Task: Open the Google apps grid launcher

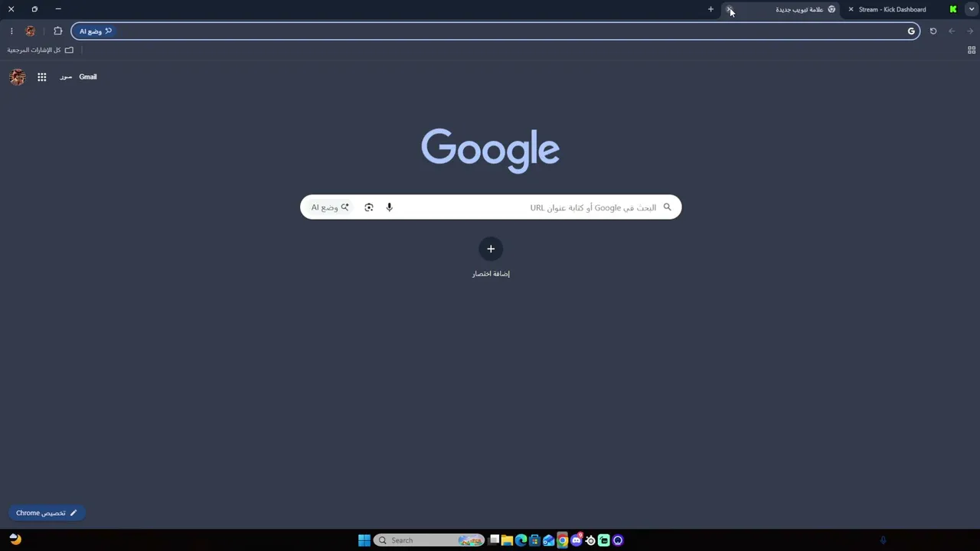Action: click(42, 77)
